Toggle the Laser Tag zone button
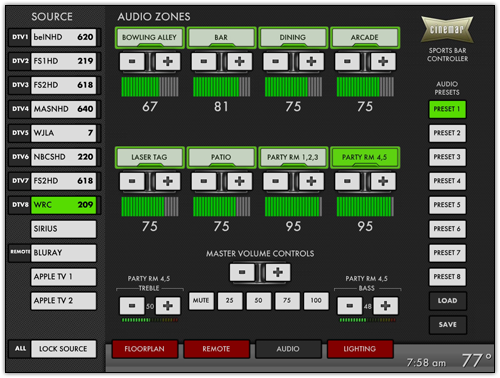Image resolution: width=500 pixels, height=378 pixels. [x=149, y=157]
